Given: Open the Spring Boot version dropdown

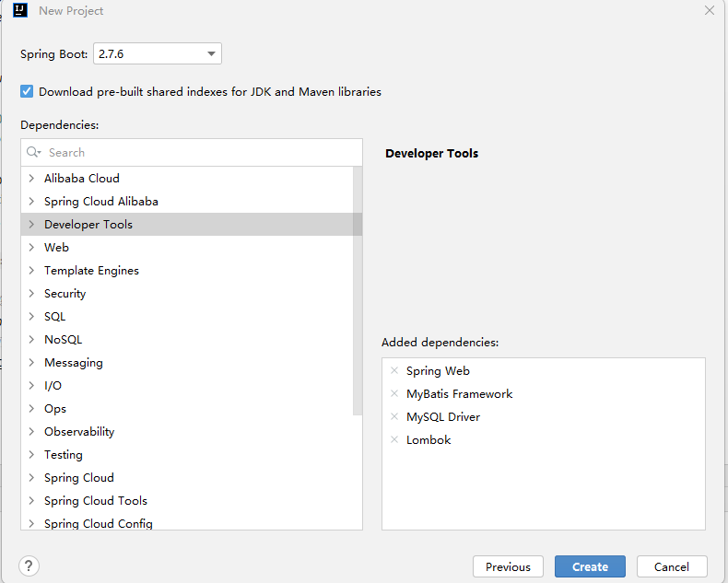Looking at the screenshot, I should (x=158, y=53).
